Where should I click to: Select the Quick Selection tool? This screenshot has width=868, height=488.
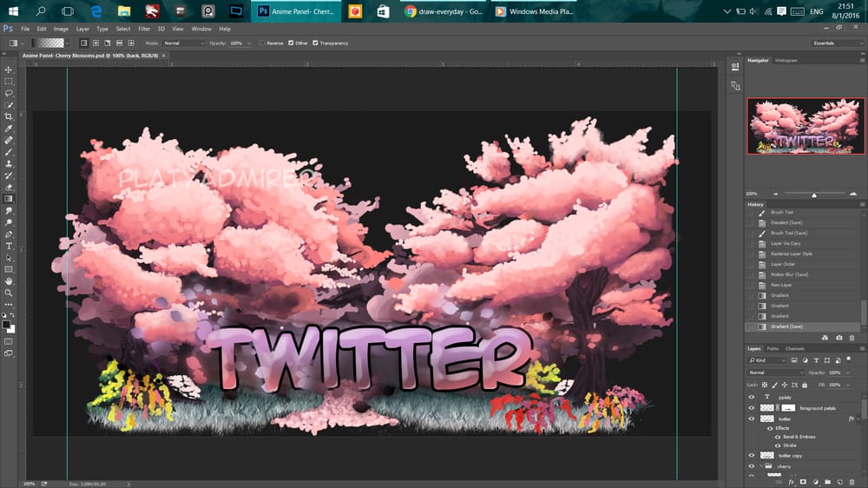[9, 105]
